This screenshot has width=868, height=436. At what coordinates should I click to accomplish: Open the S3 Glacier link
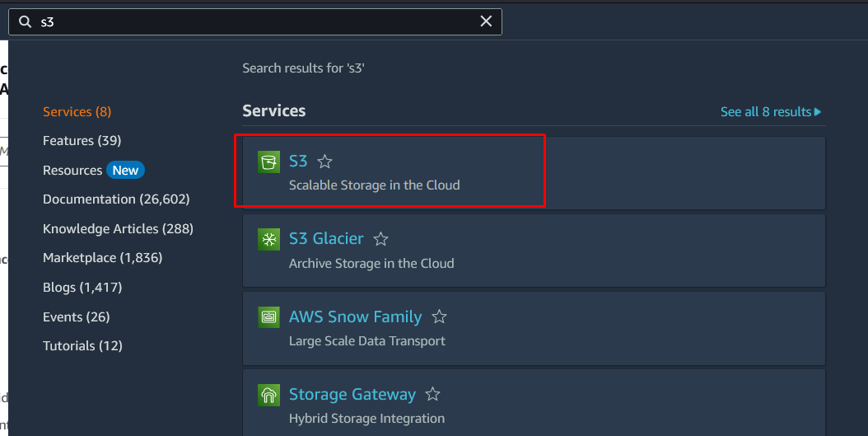[x=326, y=239]
